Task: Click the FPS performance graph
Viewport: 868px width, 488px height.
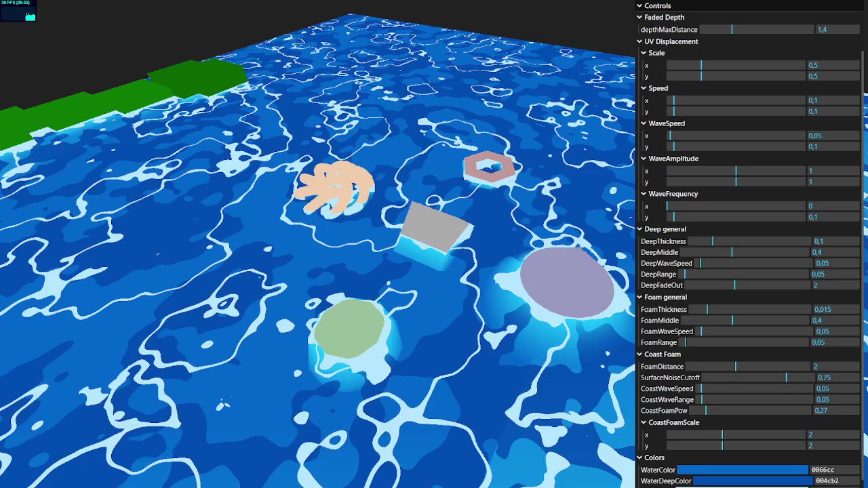Action: pyautogui.click(x=17, y=14)
